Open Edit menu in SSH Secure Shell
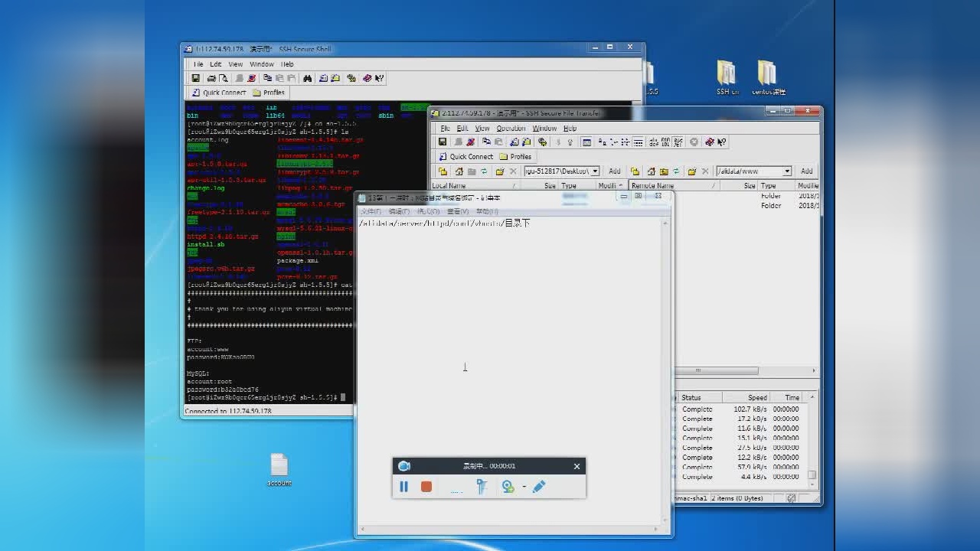Image resolution: width=980 pixels, height=551 pixels. click(216, 64)
